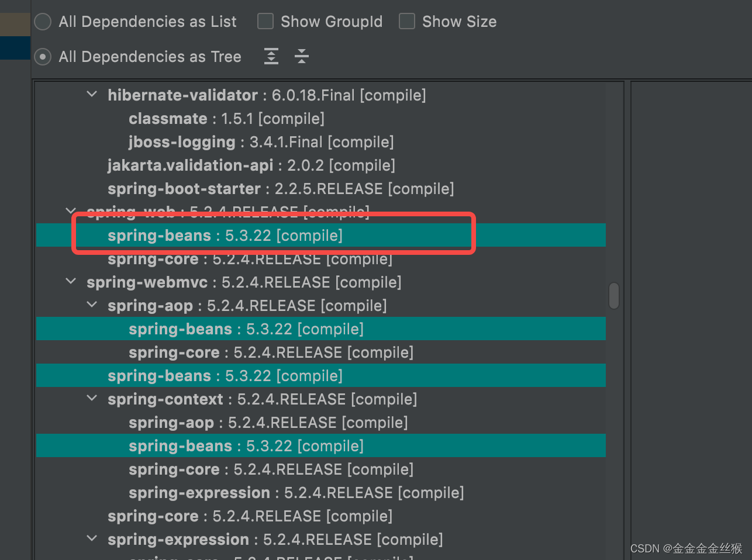Select hibernate-validator : 6.0.18.Final row

tap(320, 95)
